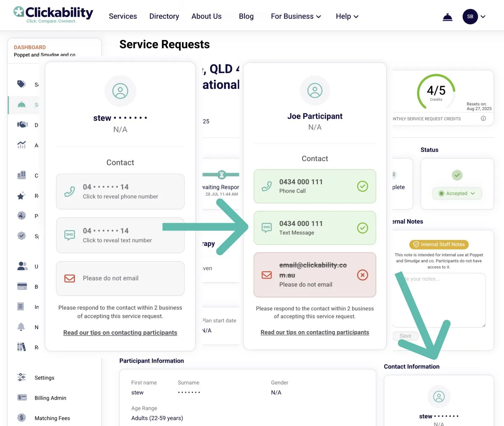Click to reveal phone number
This screenshot has height=426, width=504.
point(120,192)
